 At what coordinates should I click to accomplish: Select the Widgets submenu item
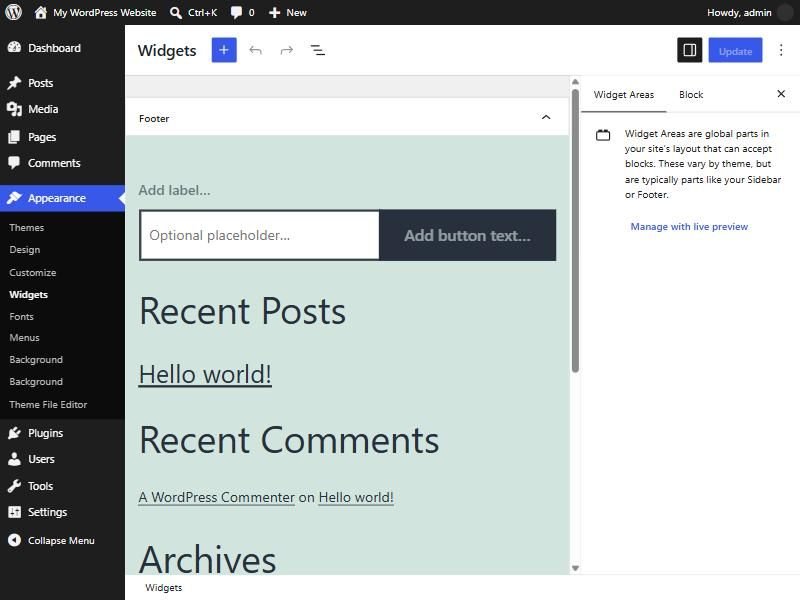pyautogui.click(x=29, y=294)
